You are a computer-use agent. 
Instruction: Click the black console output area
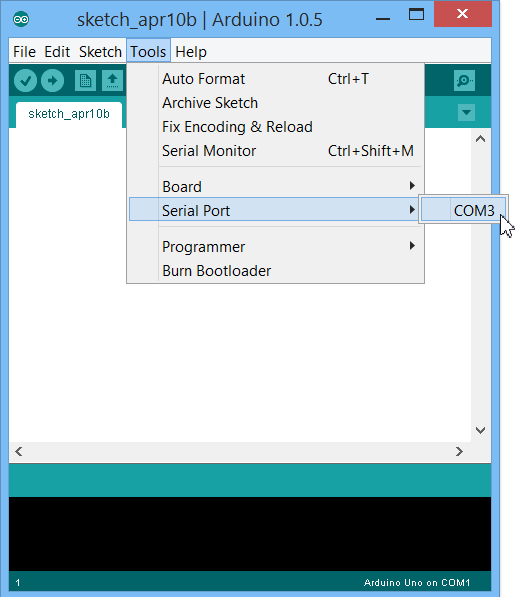[250, 534]
